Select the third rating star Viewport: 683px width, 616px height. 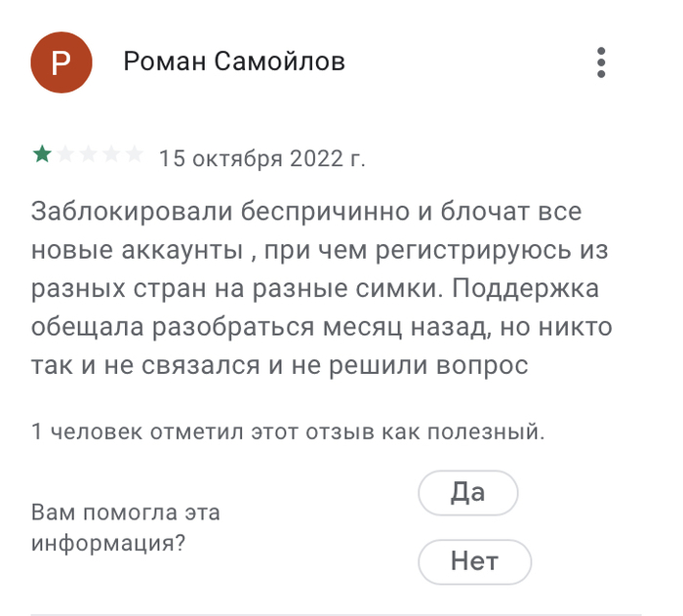point(89,154)
